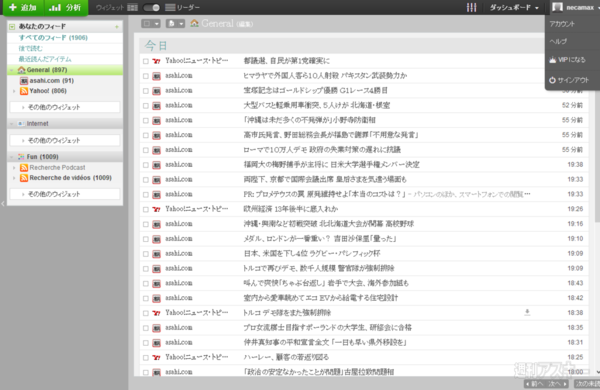Image resolution: width=600 pixels, height=390 pixels.
Task: Click the plus icon beside あなたのフィード
Action: pyautogui.click(x=117, y=27)
